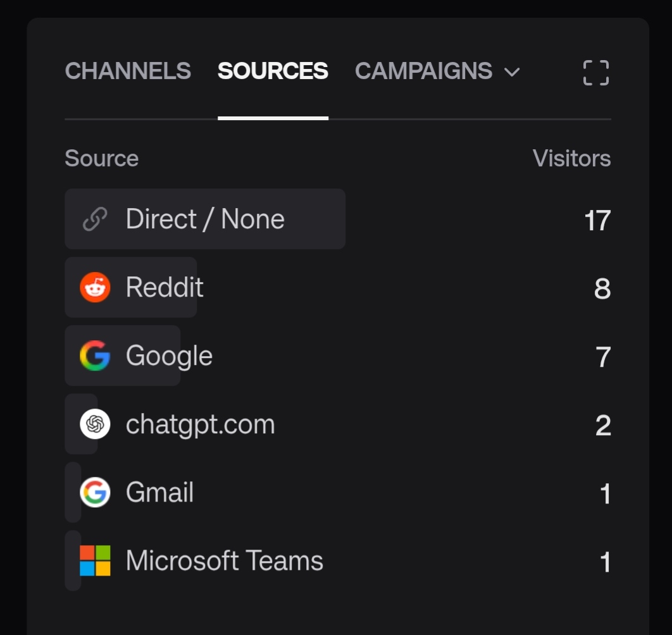Click the Gmail row's Google icon
This screenshot has height=635, width=672.
95,493
